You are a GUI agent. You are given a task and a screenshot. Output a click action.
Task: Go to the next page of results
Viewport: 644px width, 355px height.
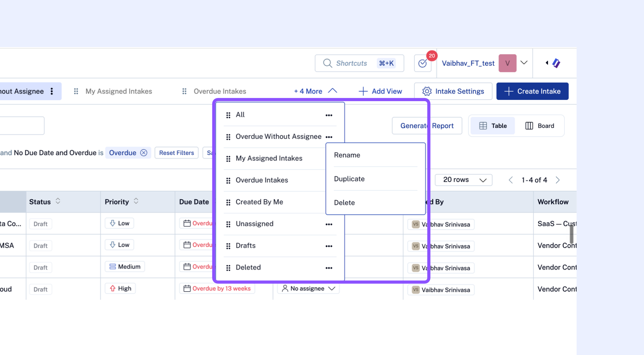click(558, 180)
